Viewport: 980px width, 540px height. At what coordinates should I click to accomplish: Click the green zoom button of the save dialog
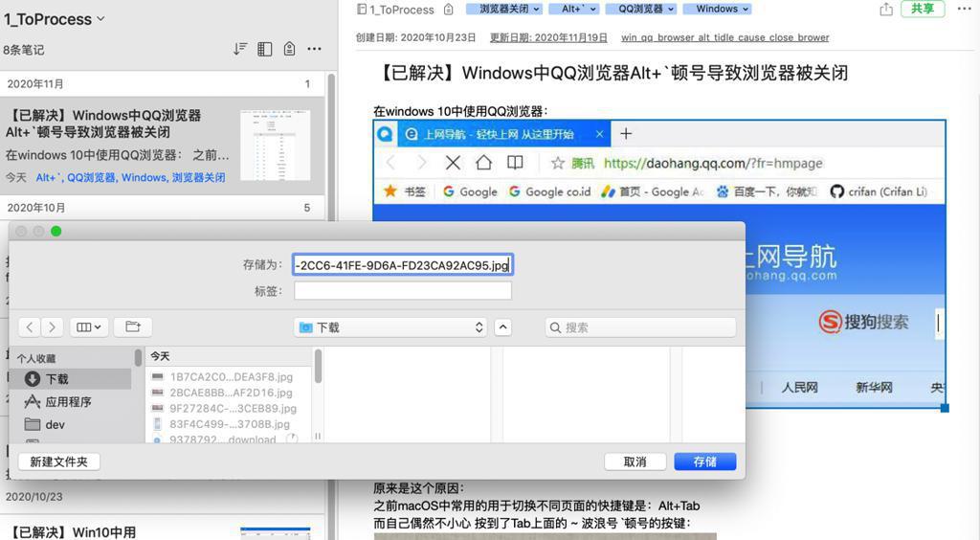point(56,232)
